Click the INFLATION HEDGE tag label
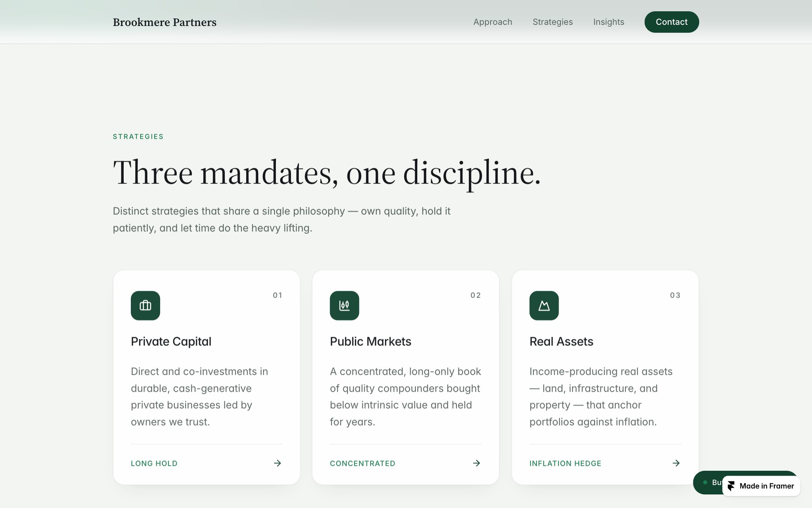The width and height of the screenshot is (812, 508). (565, 464)
